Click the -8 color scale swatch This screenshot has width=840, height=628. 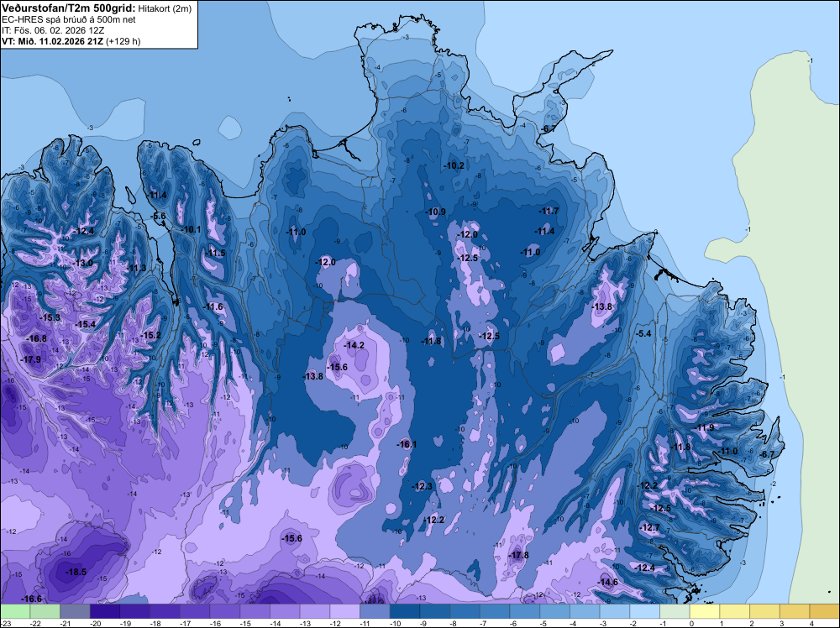coord(465,611)
